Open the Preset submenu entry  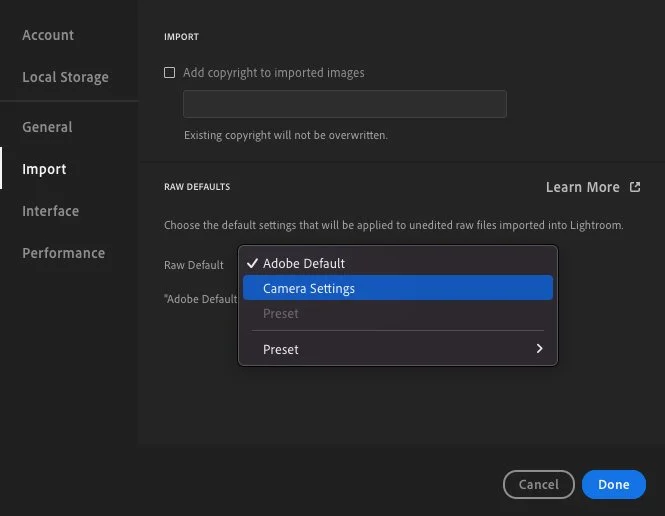coord(281,350)
